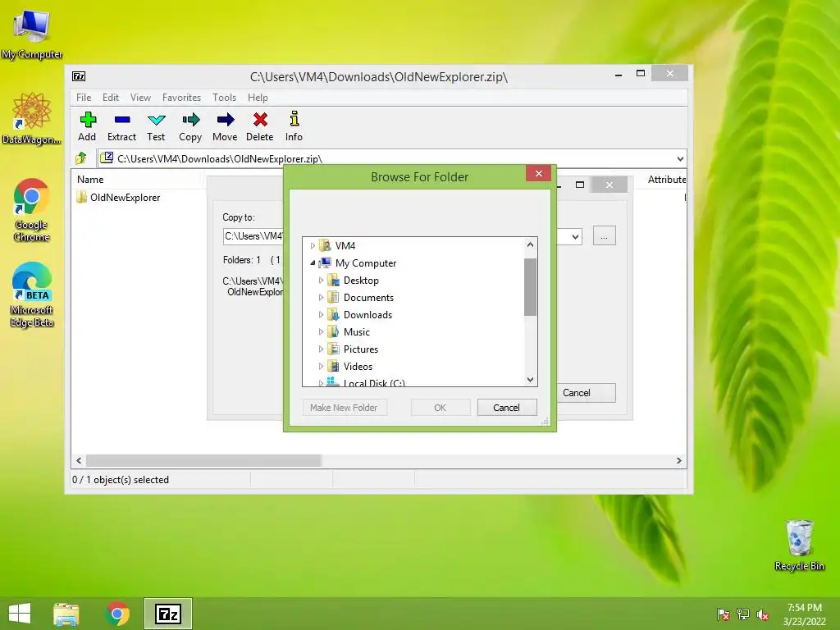Click the Attributes column header
840x630 pixels.
tap(666, 180)
